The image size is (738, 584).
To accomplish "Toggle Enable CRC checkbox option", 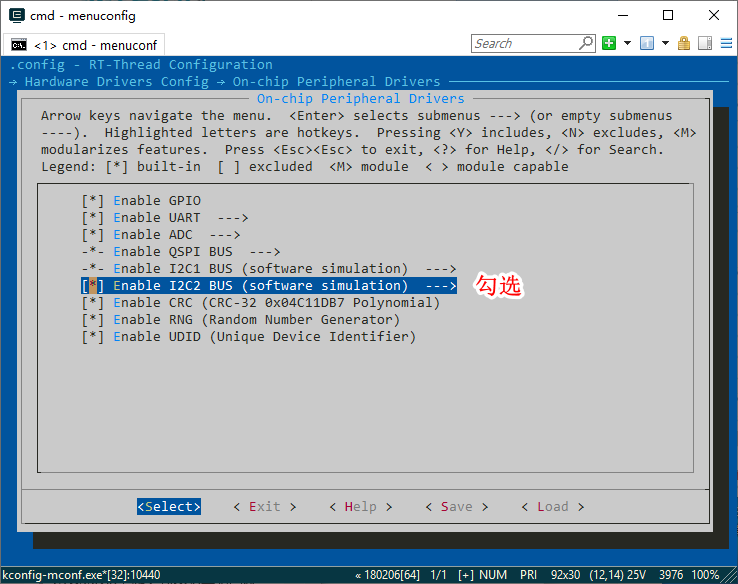I will tap(93, 302).
